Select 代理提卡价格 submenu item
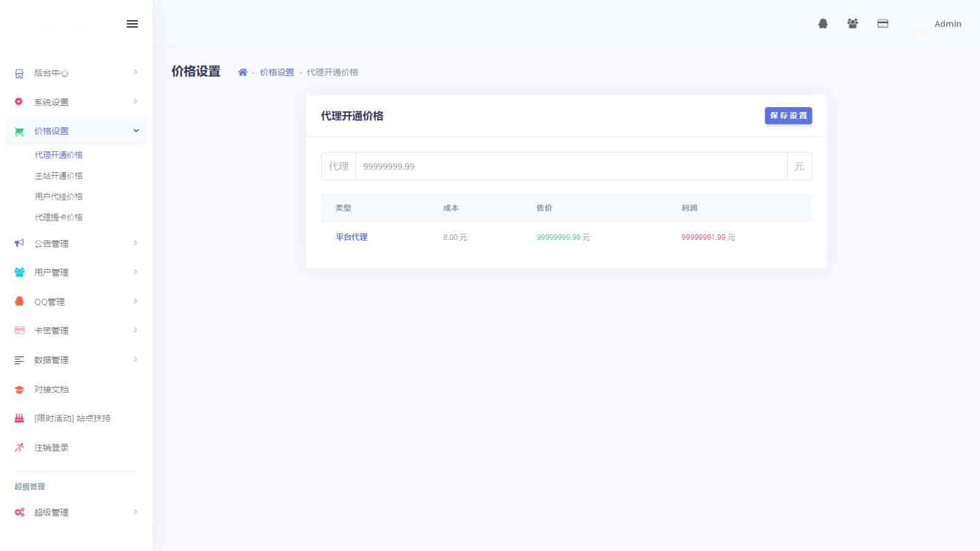 coord(59,217)
